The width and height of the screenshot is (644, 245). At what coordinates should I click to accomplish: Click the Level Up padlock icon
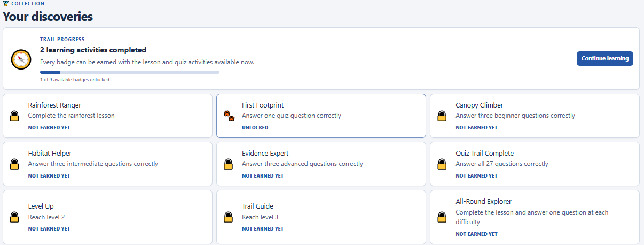[x=14, y=217]
